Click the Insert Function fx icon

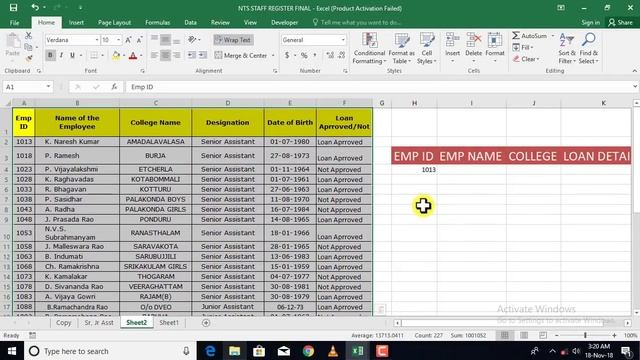click(114, 87)
